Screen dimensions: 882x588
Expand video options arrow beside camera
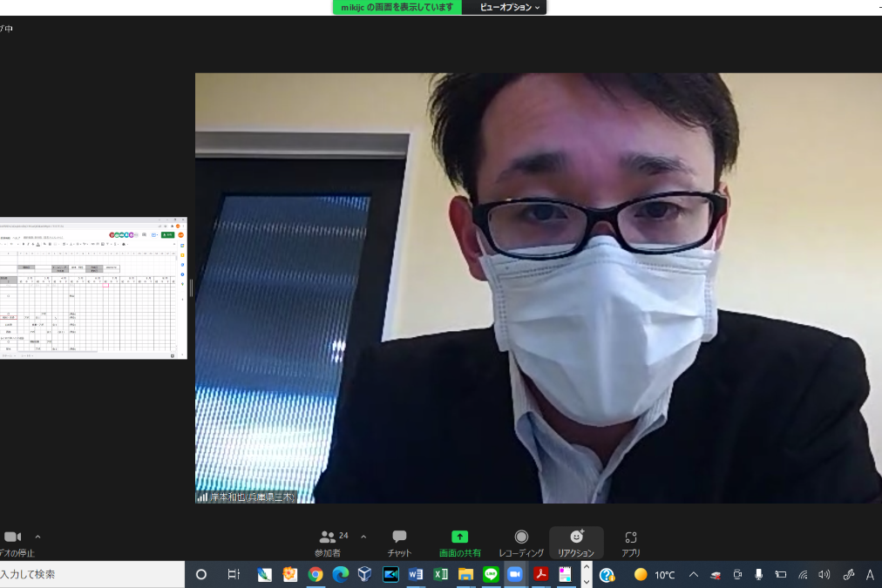(37, 537)
